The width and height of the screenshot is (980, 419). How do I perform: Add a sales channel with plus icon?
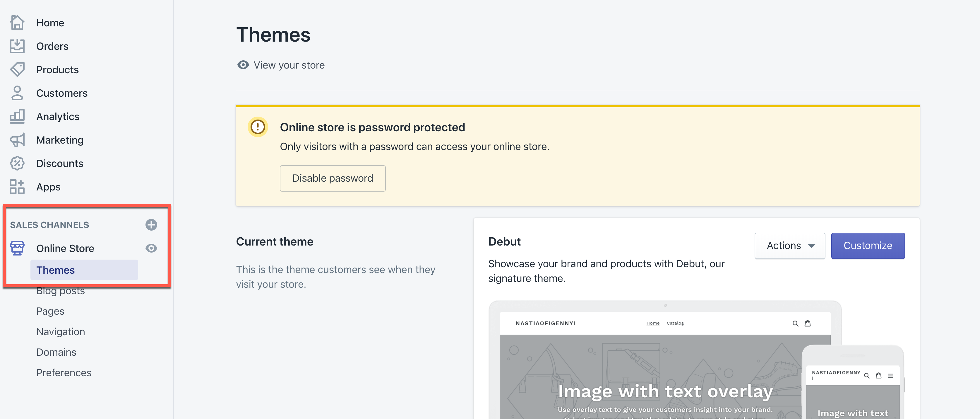[151, 225]
